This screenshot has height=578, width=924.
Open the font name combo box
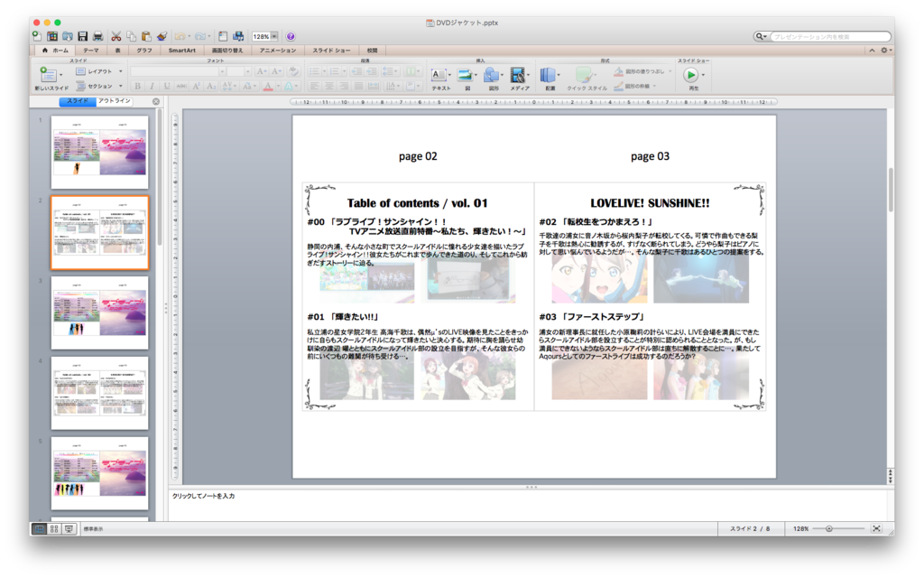pyautogui.click(x=178, y=71)
